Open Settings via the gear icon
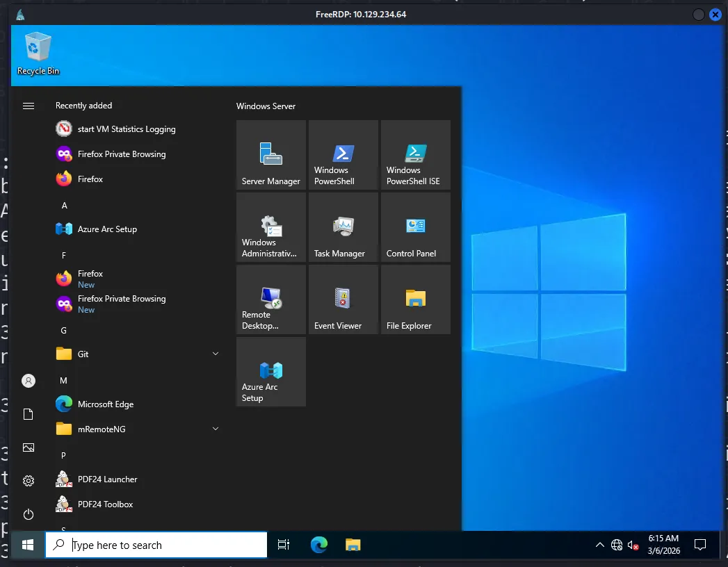The height and width of the screenshot is (567, 728). click(29, 481)
